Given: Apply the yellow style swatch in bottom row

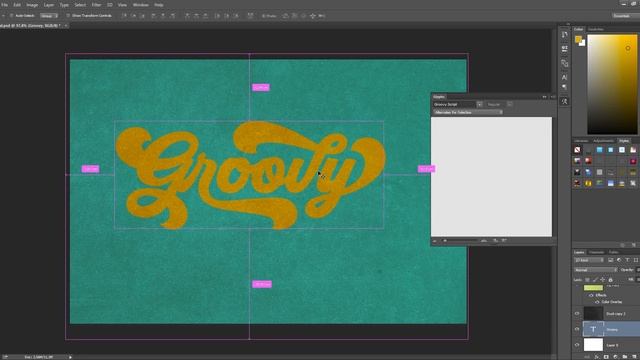Looking at the screenshot, I should coord(588,183).
